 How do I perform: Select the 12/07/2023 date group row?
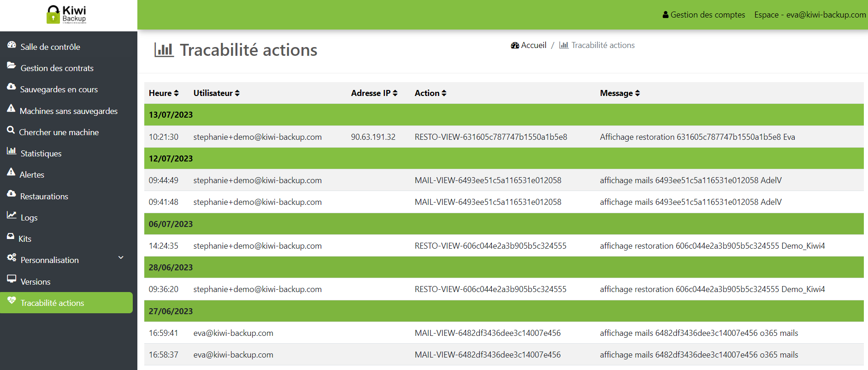pyautogui.click(x=504, y=158)
